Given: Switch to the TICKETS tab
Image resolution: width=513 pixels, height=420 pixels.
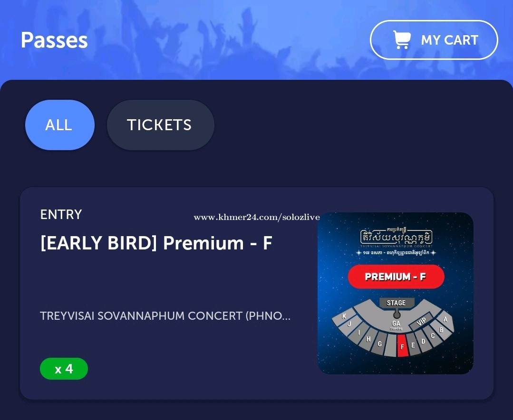Looking at the screenshot, I should 160,125.
